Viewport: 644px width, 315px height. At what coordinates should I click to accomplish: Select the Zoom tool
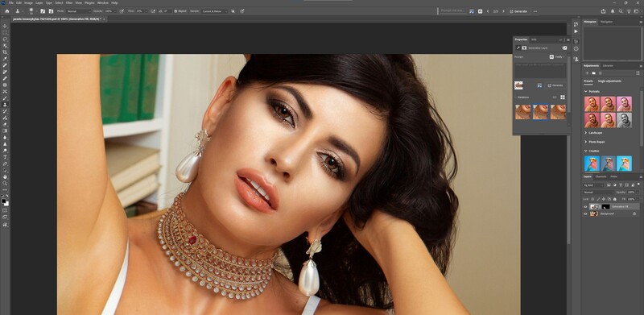pyautogui.click(x=5, y=184)
